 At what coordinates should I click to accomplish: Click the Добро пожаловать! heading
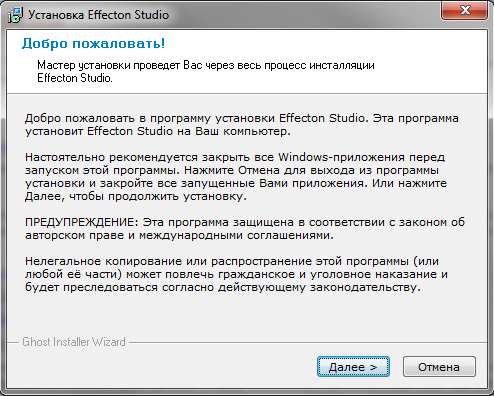93,43
